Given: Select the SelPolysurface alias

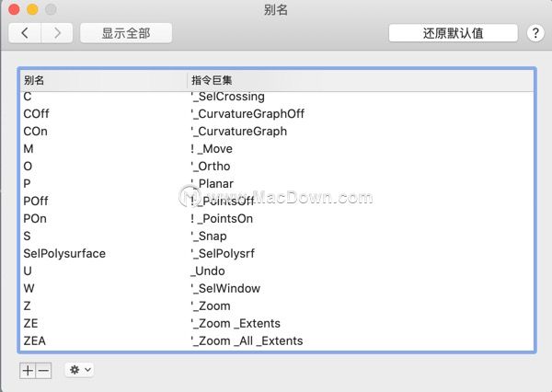Looking at the screenshot, I should pos(64,254).
